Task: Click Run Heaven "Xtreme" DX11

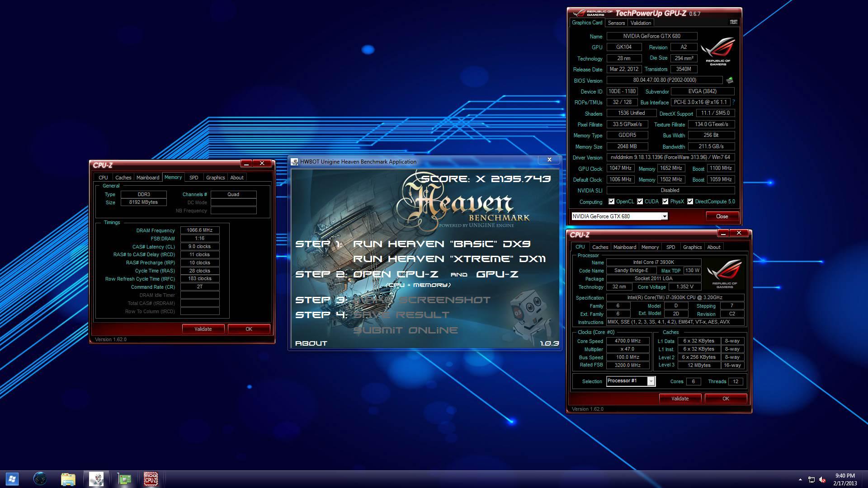Action: point(449,259)
